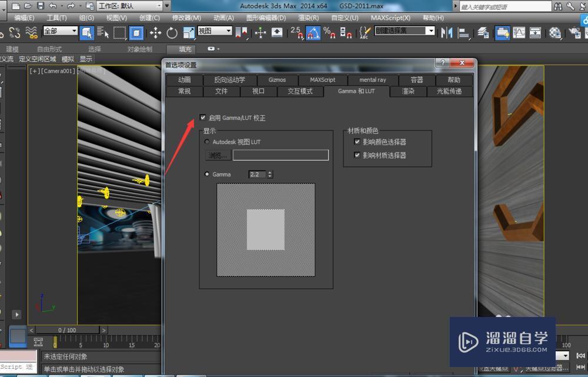The image size is (588, 377).
Task: Switch to the 视口 preferences tab
Action: pos(258,91)
